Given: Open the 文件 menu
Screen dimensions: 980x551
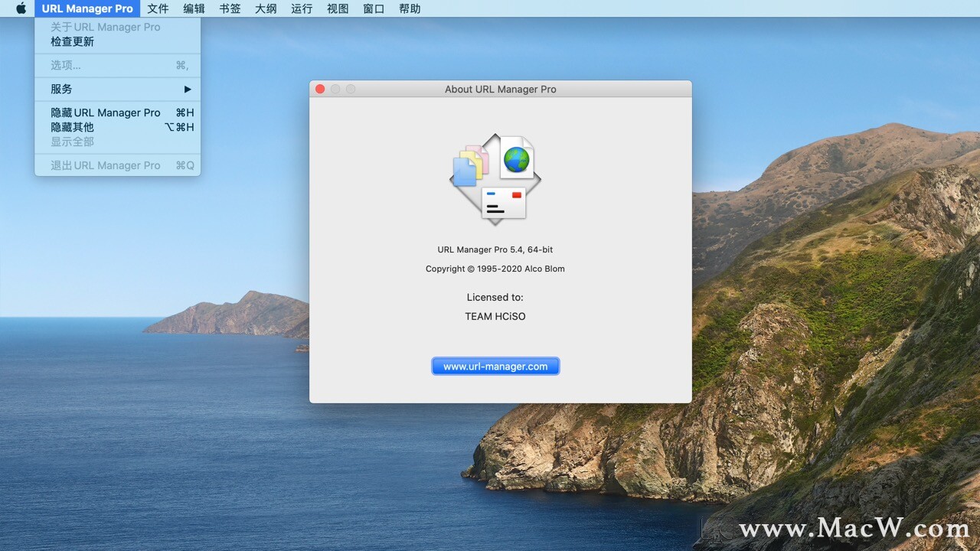Looking at the screenshot, I should click(158, 8).
